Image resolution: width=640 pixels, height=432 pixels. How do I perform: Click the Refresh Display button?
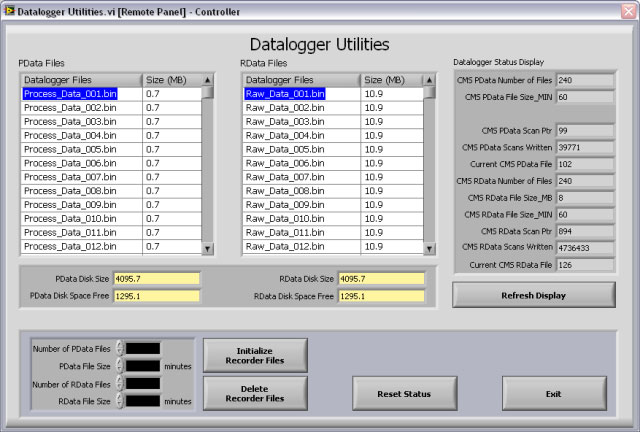(534, 295)
